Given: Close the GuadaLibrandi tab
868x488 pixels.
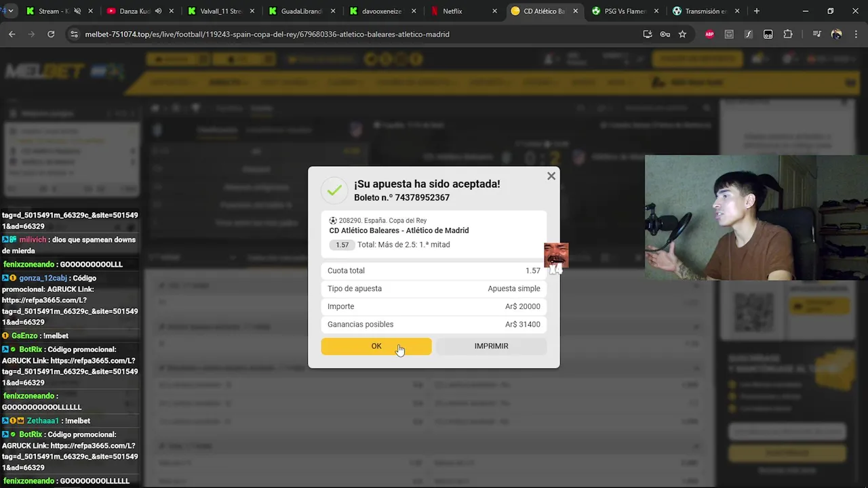Looking at the screenshot, I should 333,11.
